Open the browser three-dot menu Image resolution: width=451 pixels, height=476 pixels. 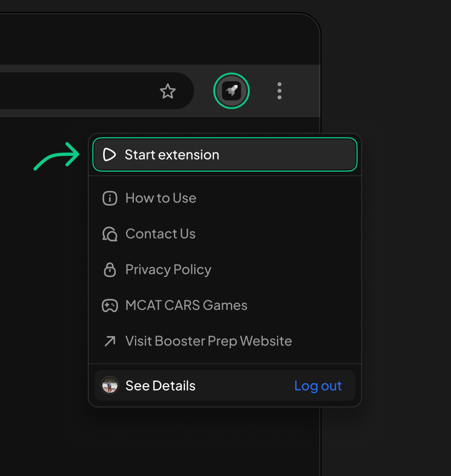[x=279, y=91]
